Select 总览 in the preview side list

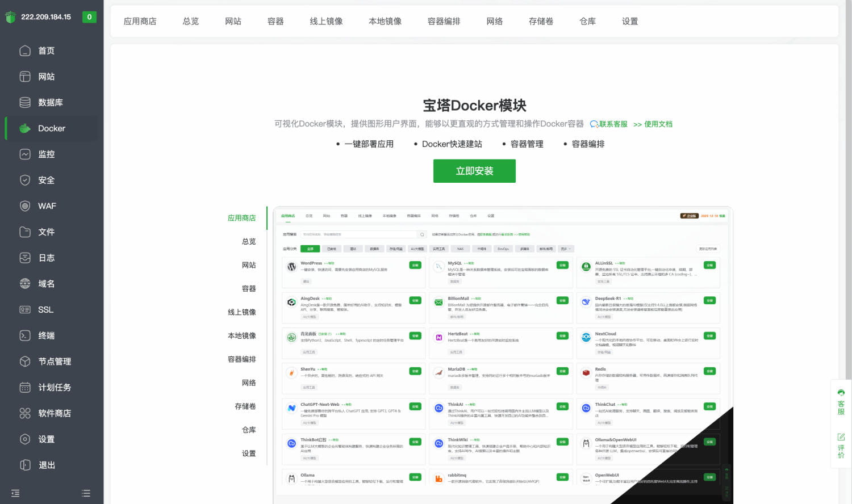click(x=249, y=241)
